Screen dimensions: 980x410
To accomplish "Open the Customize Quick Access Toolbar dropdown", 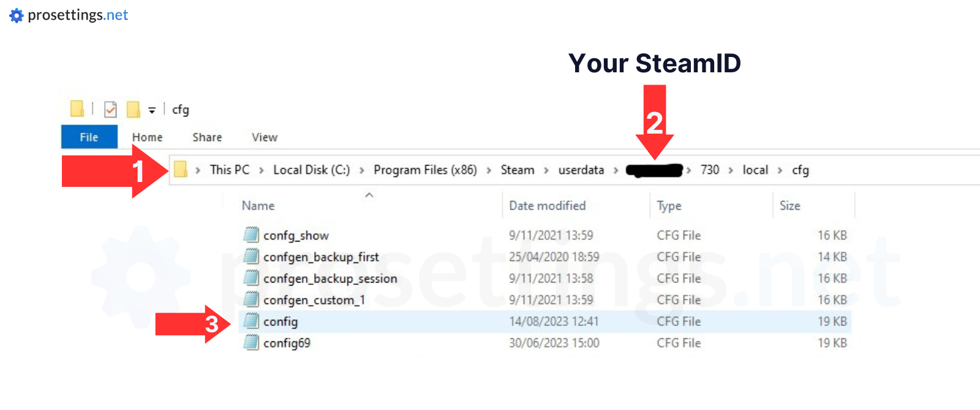I will click(x=152, y=110).
